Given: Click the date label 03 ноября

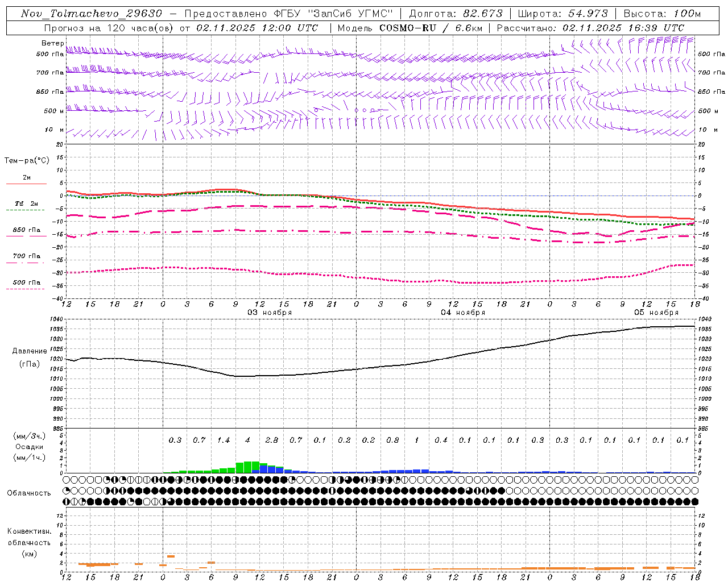Looking at the screenshot, I should [x=269, y=313].
